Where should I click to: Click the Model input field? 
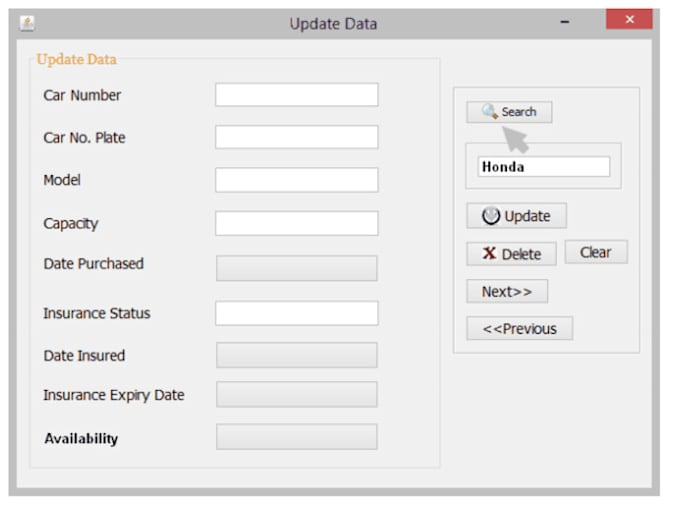coord(297,180)
